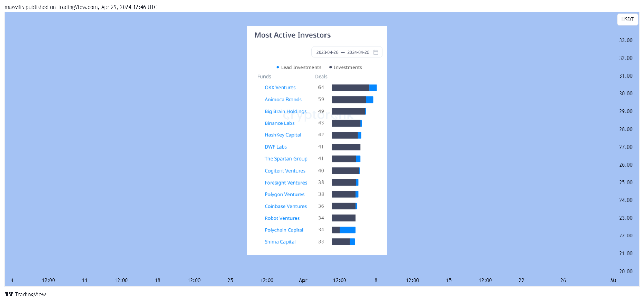The width and height of the screenshot is (644, 302).
Task: Click the "22" date label on the time axis
Action: [x=522, y=280]
